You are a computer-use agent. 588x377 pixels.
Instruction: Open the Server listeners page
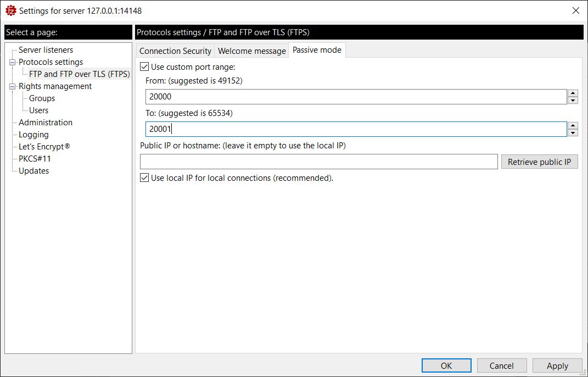click(46, 50)
